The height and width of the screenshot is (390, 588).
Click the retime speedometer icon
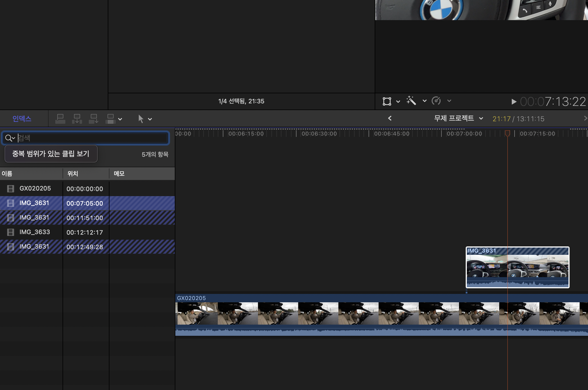click(436, 101)
